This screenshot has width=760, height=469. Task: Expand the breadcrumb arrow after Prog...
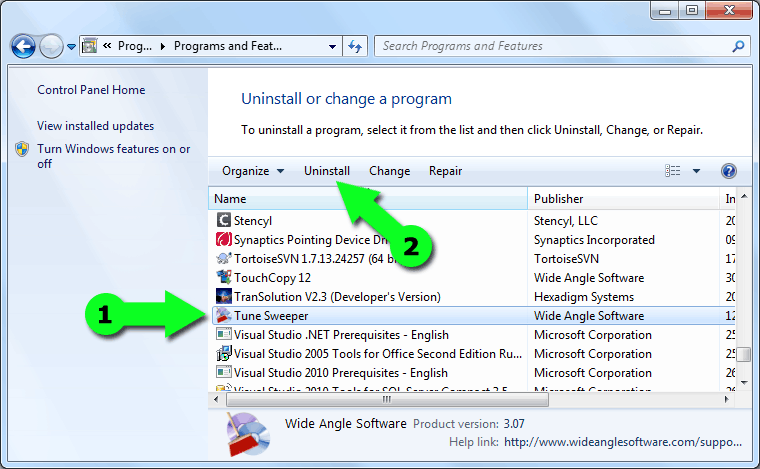[x=163, y=46]
